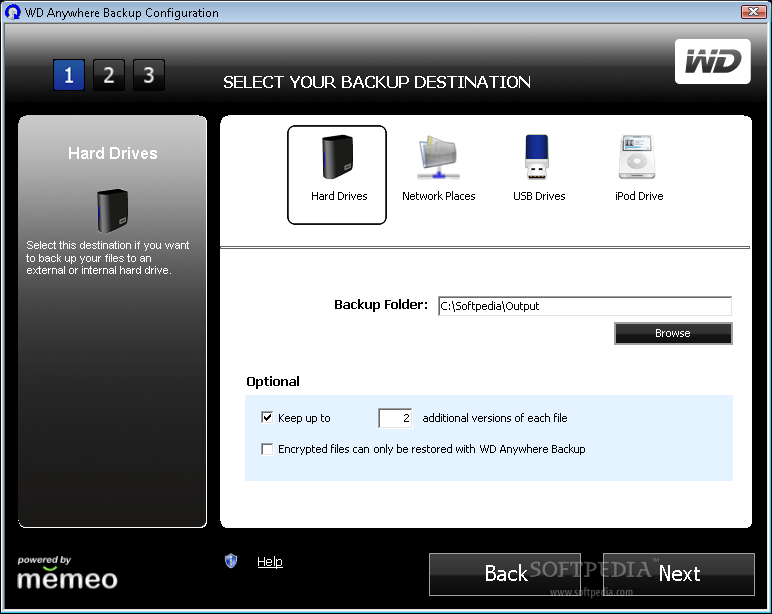772x614 pixels.
Task: Uncheck the Keep up to versions checkbox
Action: (267, 418)
